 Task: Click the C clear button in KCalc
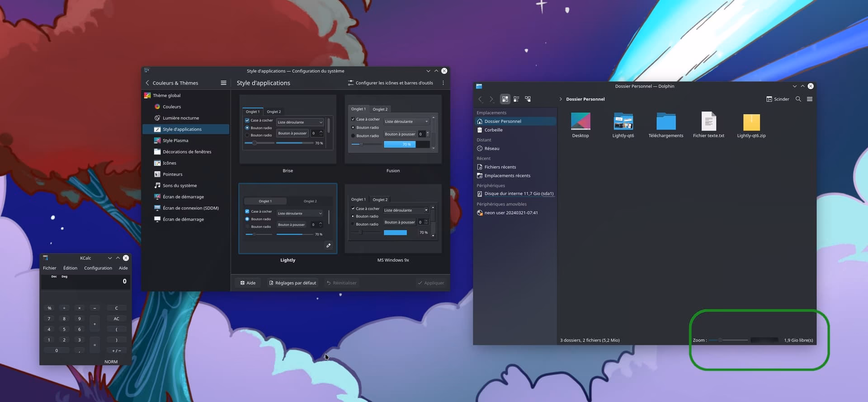pos(117,309)
